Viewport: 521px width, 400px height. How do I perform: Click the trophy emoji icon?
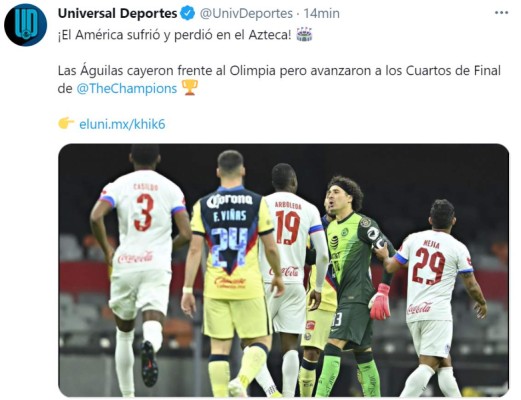coord(190,88)
